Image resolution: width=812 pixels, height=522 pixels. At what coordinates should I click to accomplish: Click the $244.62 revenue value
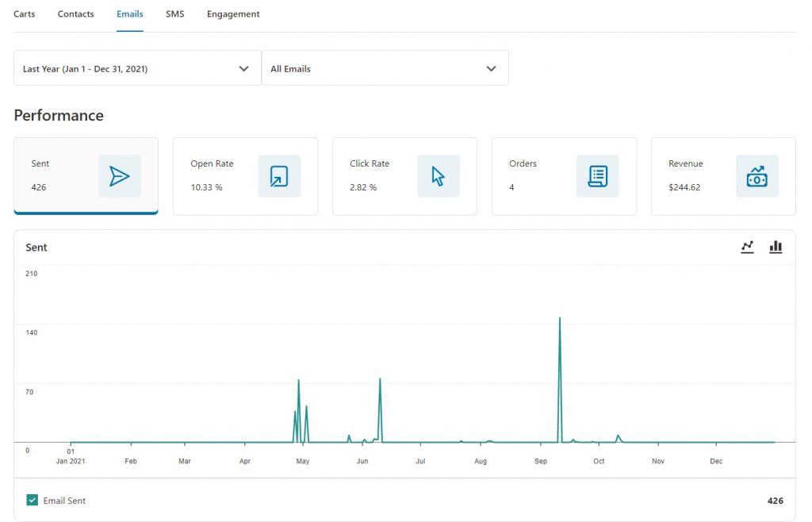684,187
